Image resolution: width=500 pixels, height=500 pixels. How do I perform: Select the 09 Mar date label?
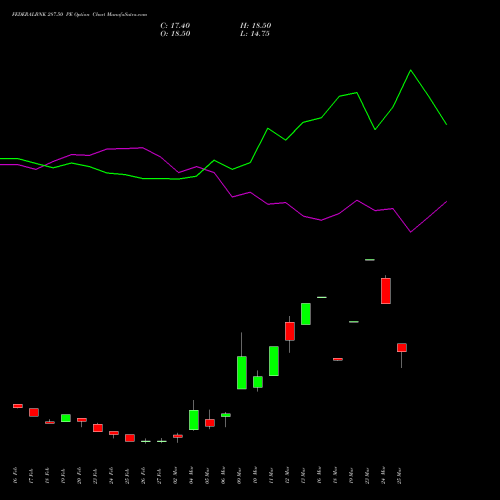coord(239,476)
